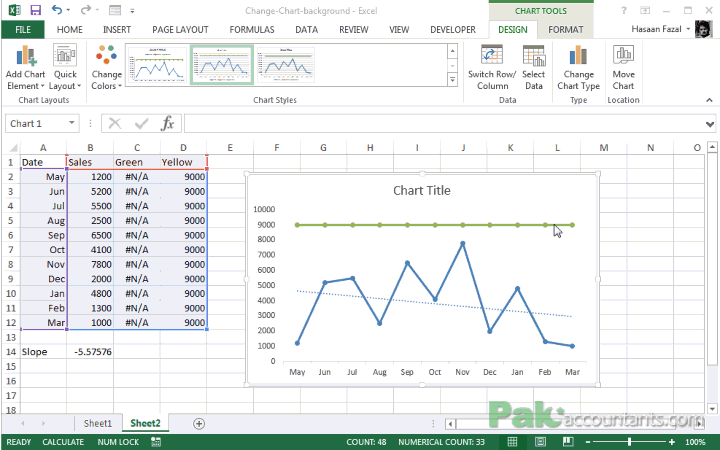Switch to the INSERT tab
This screenshot has height=450, width=720.
point(117,30)
